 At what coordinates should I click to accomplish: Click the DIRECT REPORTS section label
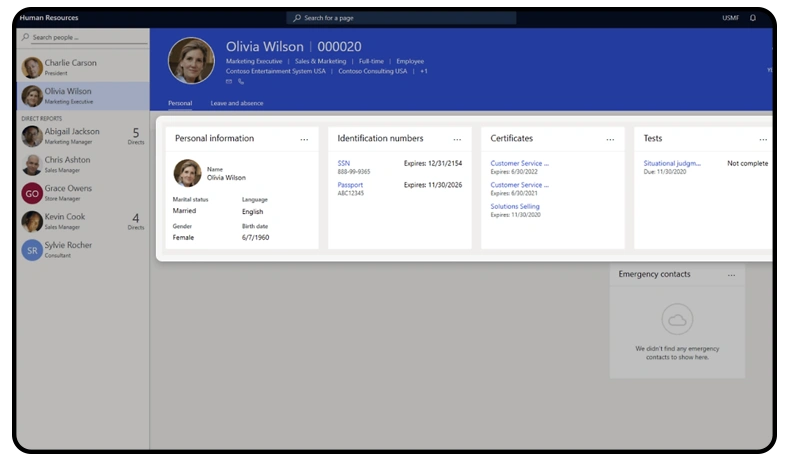click(42, 118)
